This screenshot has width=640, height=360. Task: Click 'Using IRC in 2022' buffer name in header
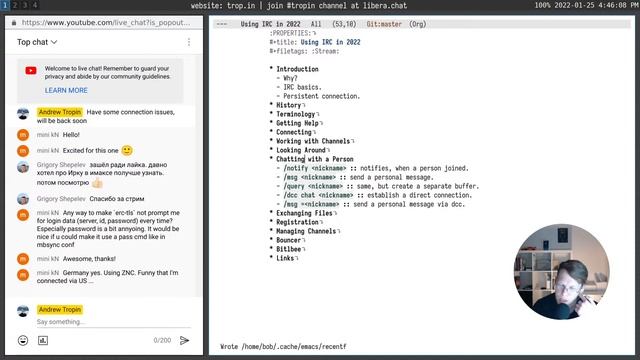point(270,24)
